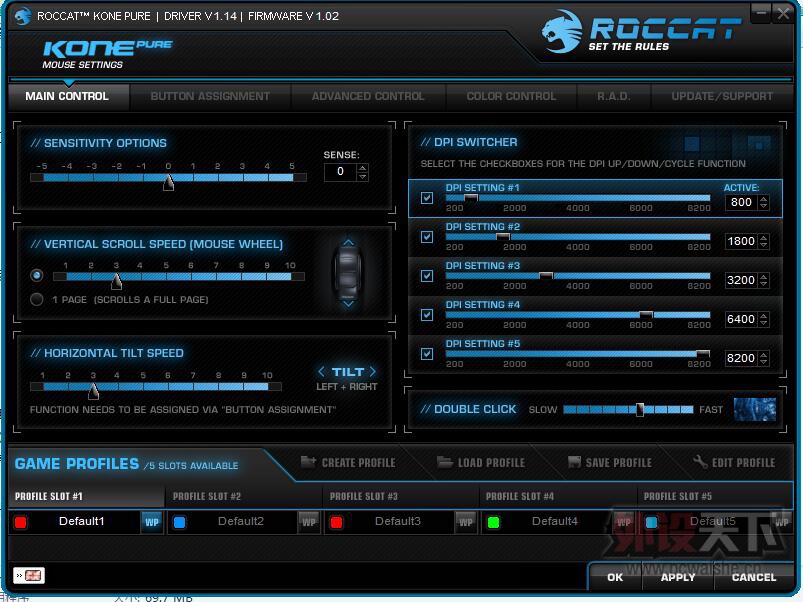Click the WP icon for Default1 profile
This screenshot has height=602, width=803.
[x=152, y=523]
